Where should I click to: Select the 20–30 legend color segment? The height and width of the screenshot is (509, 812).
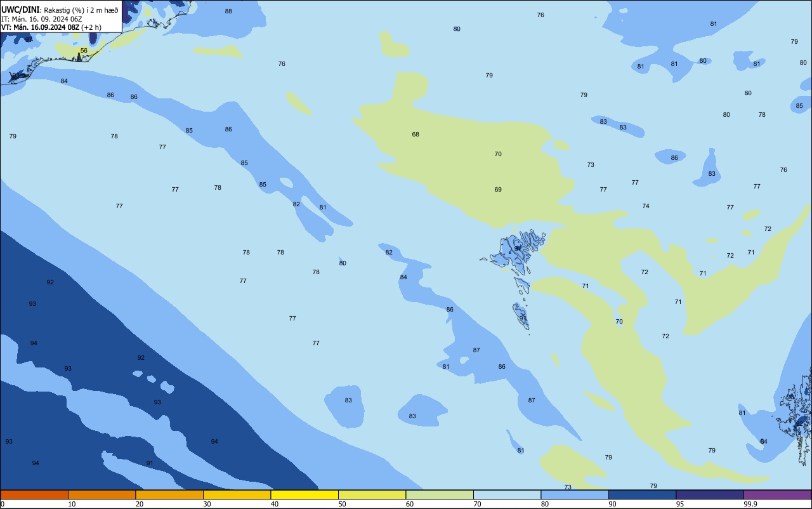point(169,494)
